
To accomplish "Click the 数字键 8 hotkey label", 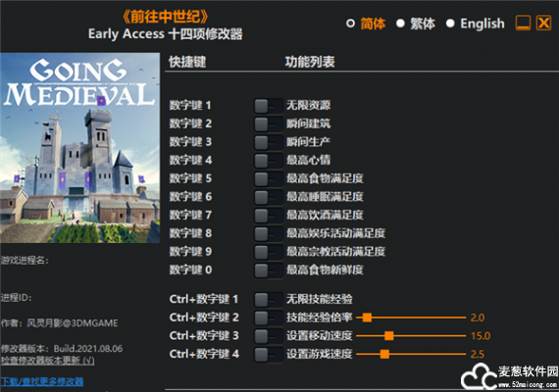I will (x=190, y=234).
